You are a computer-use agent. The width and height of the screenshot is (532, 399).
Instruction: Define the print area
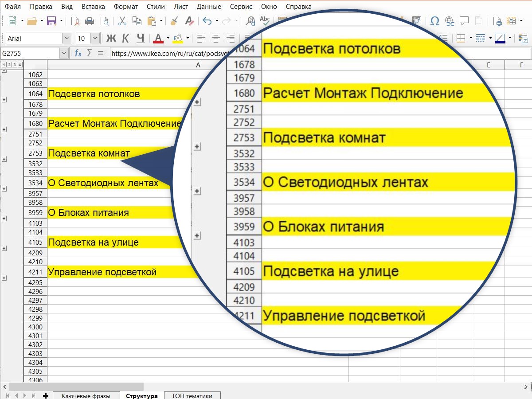click(497, 21)
